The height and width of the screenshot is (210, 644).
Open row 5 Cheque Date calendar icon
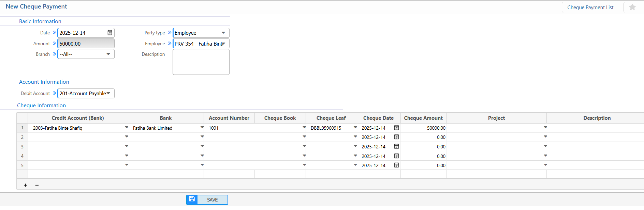point(396,165)
